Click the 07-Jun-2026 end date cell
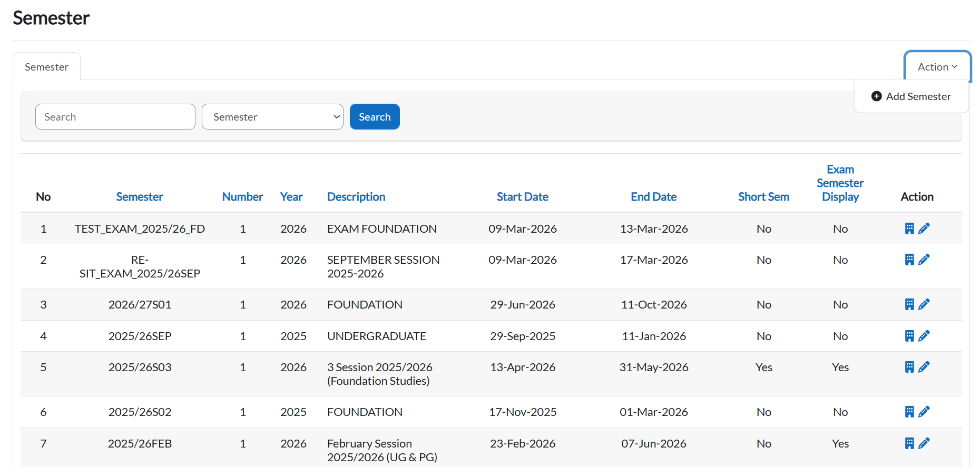This screenshot has width=980, height=467. click(654, 443)
